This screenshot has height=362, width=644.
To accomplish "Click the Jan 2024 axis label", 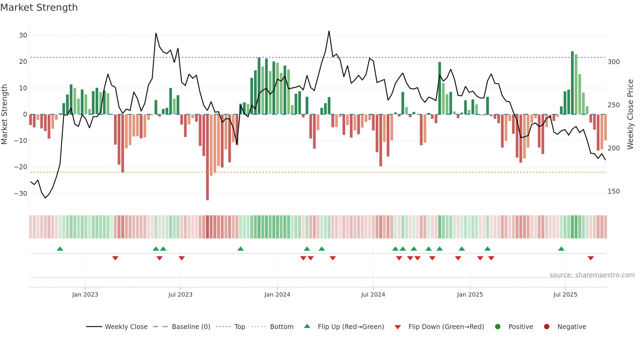I will tap(277, 294).
